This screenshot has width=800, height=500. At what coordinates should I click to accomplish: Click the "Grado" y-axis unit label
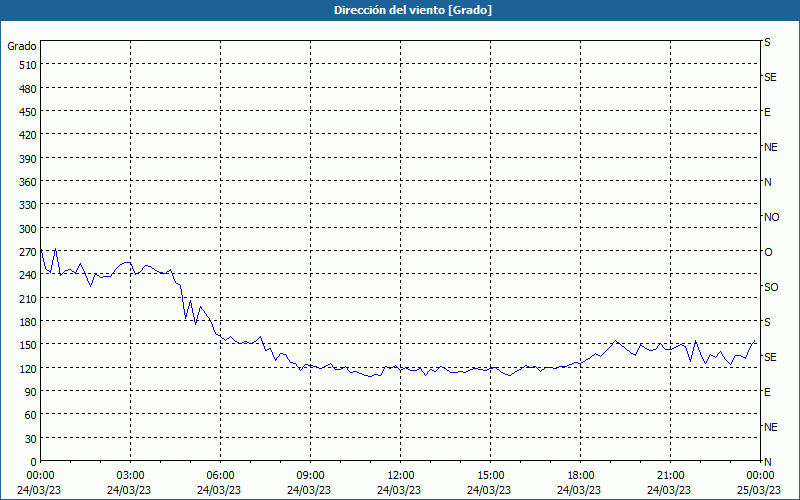[x=22, y=46]
